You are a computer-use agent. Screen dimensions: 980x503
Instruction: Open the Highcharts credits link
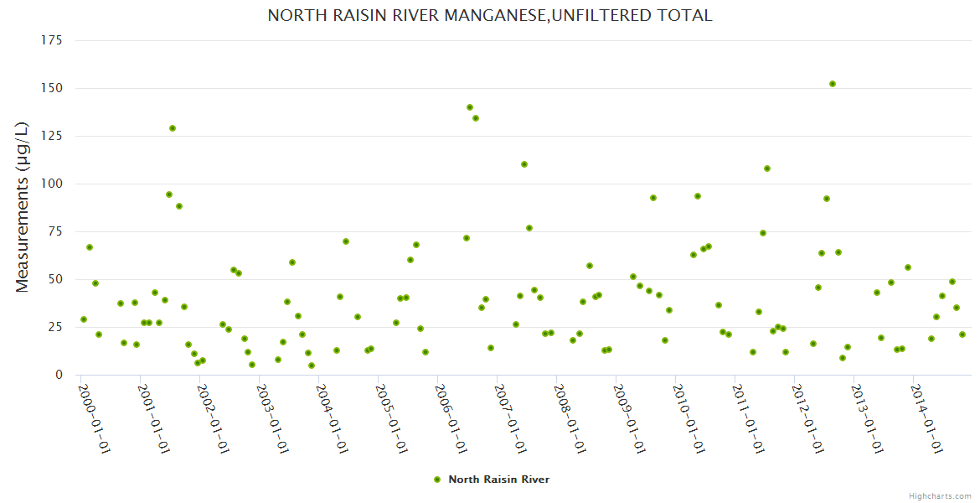(940, 495)
